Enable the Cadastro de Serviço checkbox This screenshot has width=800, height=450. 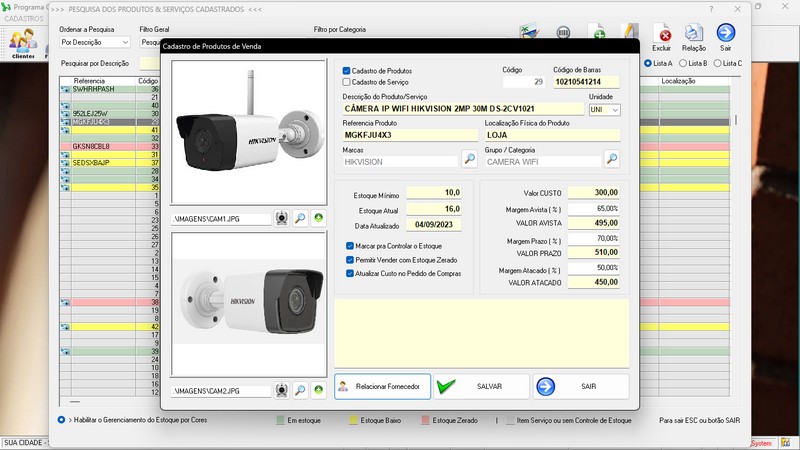click(x=347, y=82)
